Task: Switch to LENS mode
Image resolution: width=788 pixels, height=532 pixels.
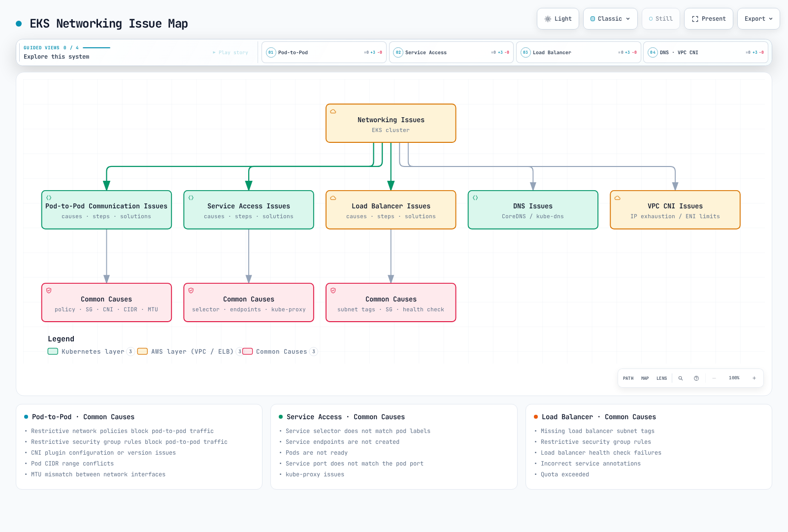Action: pyautogui.click(x=661, y=378)
